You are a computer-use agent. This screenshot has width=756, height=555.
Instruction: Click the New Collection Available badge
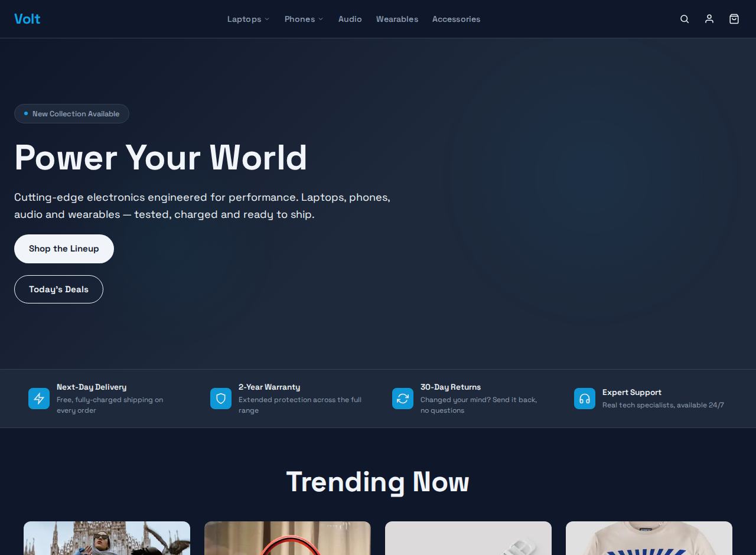tap(71, 113)
